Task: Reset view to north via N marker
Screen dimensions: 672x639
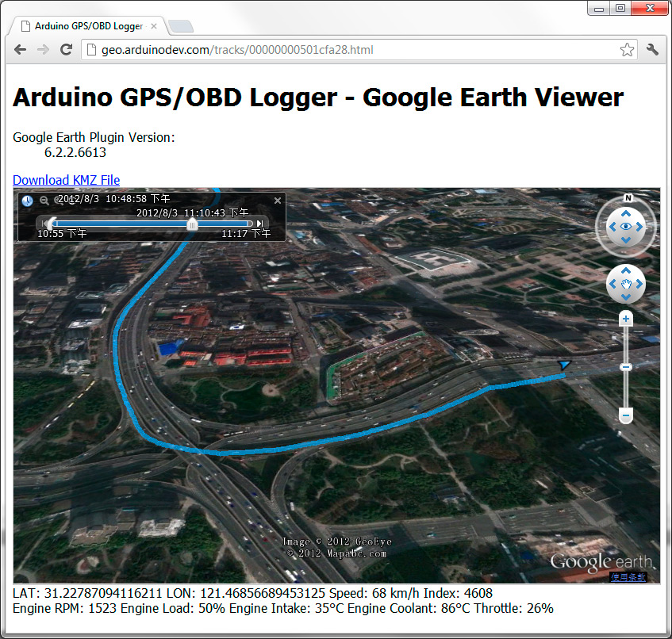Action: pos(628,198)
